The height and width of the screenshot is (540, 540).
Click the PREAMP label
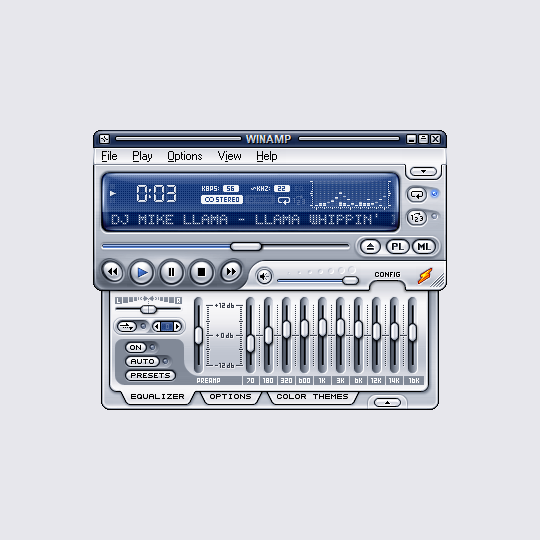click(x=208, y=381)
